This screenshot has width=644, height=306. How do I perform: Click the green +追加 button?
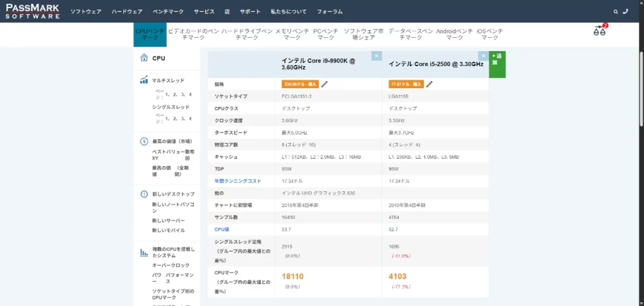coord(497,63)
